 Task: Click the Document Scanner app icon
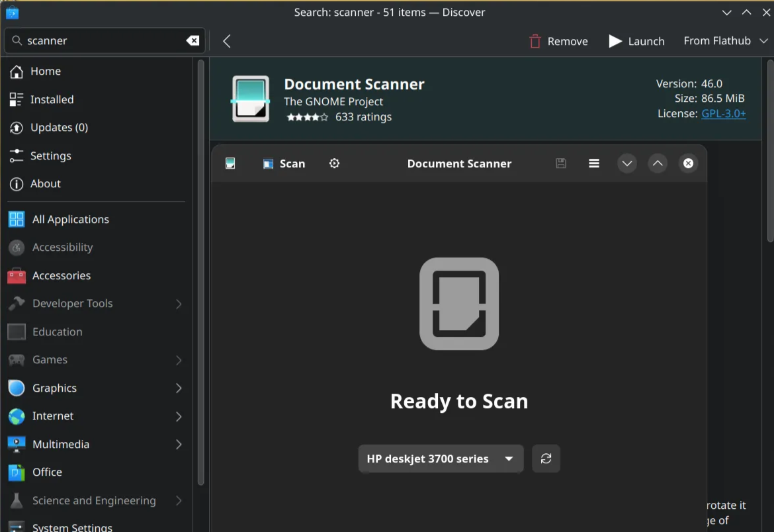(251, 99)
